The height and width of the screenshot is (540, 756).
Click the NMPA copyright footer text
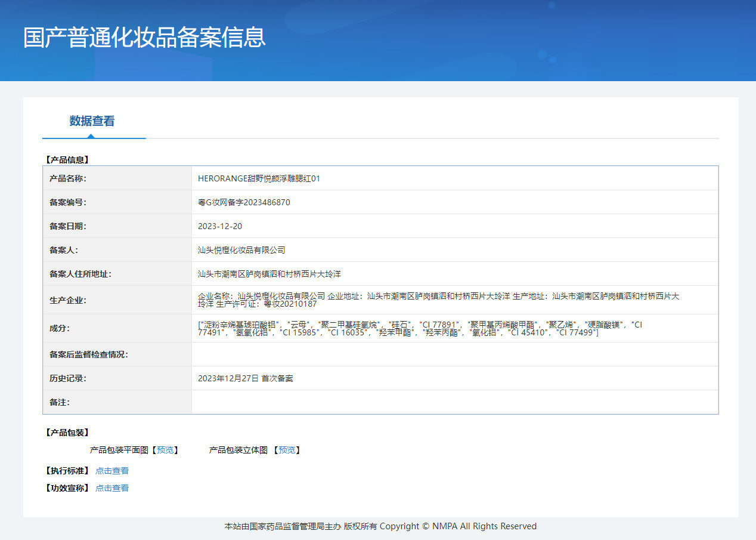coord(380,526)
